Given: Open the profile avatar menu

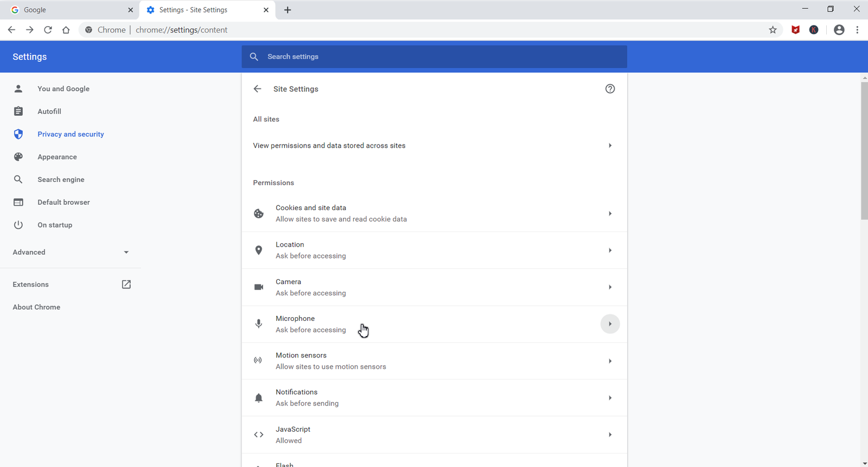Looking at the screenshot, I should click(839, 30).
